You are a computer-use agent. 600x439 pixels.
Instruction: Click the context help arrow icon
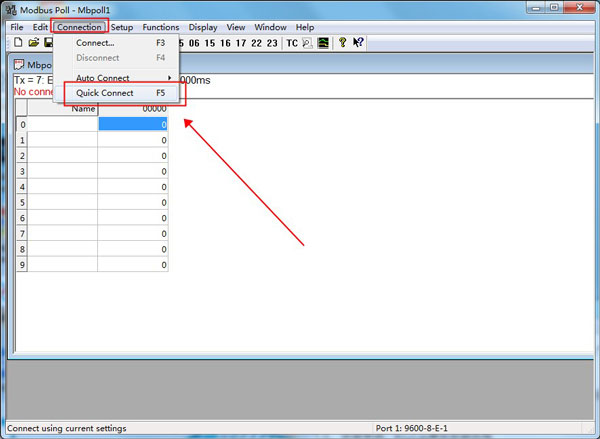358,43
